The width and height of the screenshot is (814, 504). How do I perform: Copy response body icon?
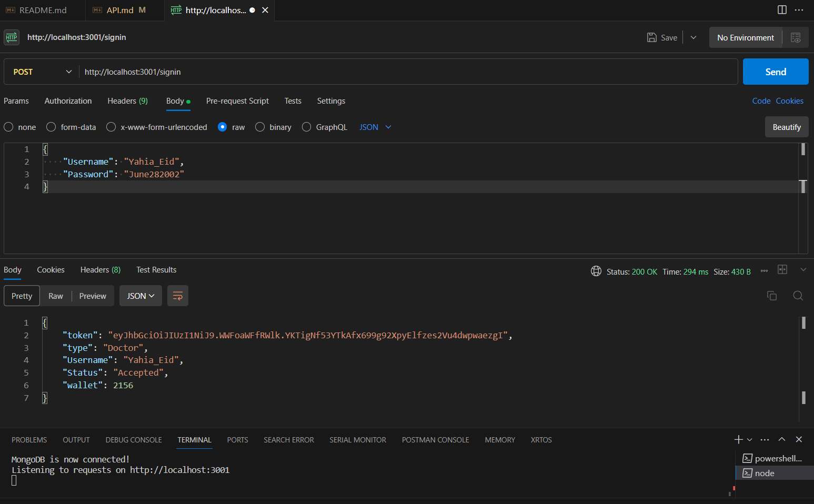[772, 296]
